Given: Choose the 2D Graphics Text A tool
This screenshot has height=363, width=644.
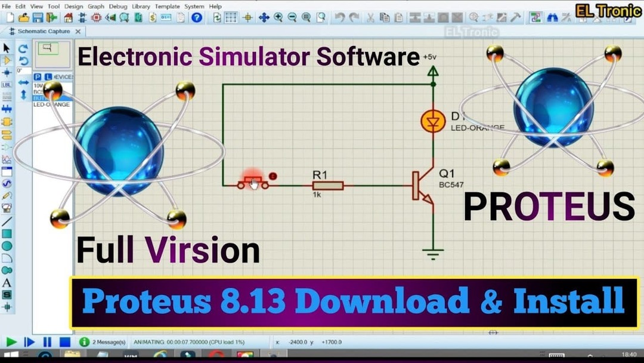Looking at the screenshot, I should [7, 283].
